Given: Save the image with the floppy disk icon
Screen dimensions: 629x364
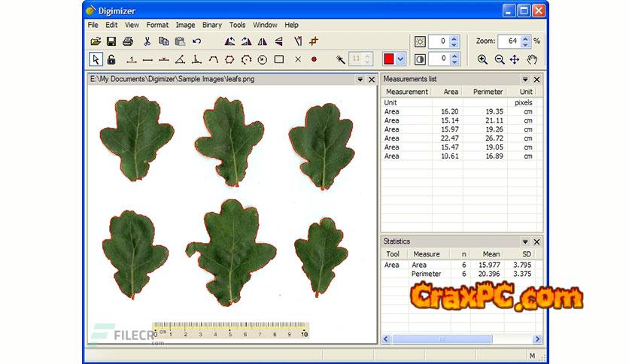Looking at the screenshot, I should pos(111,41).
